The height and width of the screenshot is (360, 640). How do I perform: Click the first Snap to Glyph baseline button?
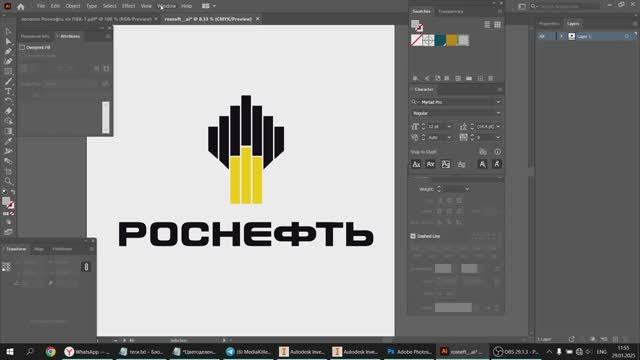(416, 164)
